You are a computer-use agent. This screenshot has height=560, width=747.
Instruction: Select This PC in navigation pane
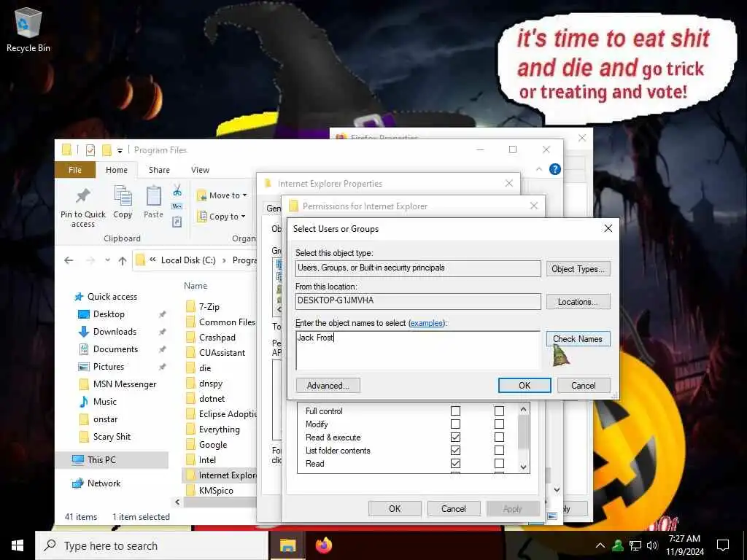pyautogui.click(x=101, y=459)
